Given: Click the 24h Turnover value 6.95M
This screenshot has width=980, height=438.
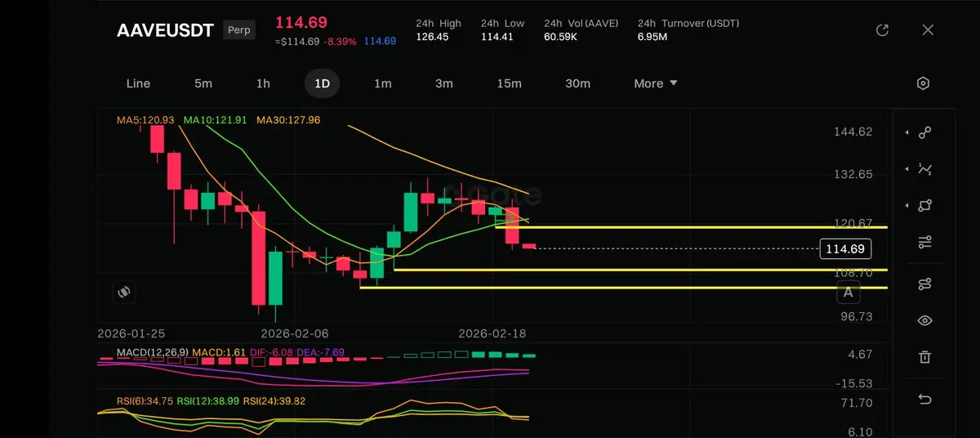Looking at the screenshot, I should 653,37.
